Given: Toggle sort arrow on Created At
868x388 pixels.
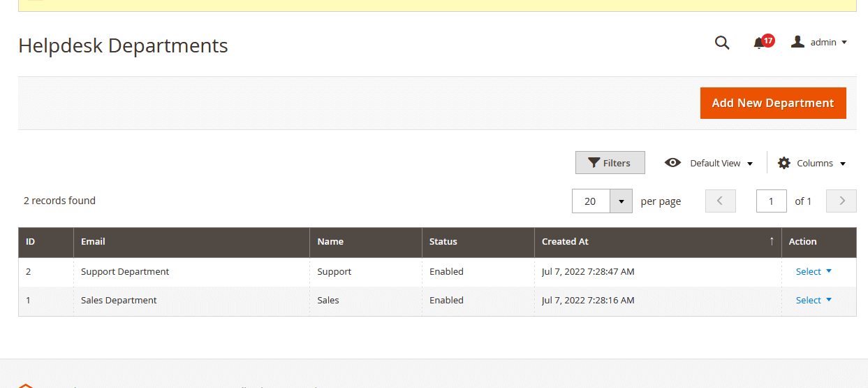Looking at the screenshot, I should click(x=772, y=241).
